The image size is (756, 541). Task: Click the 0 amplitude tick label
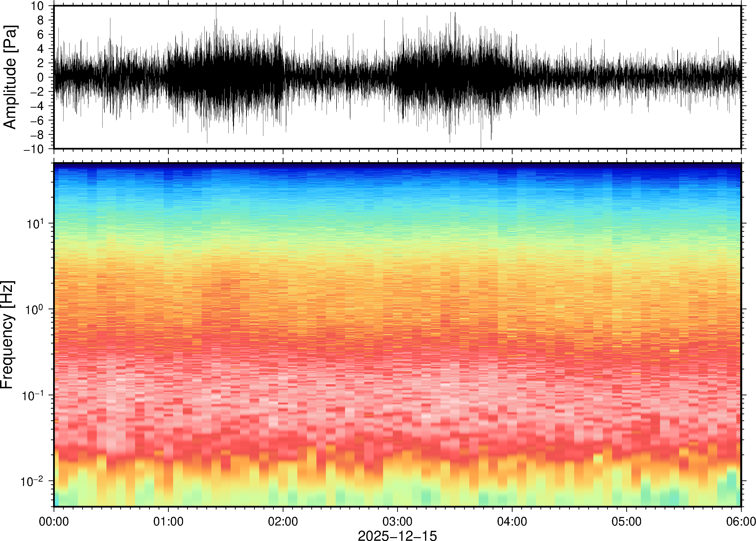point(41,77)
